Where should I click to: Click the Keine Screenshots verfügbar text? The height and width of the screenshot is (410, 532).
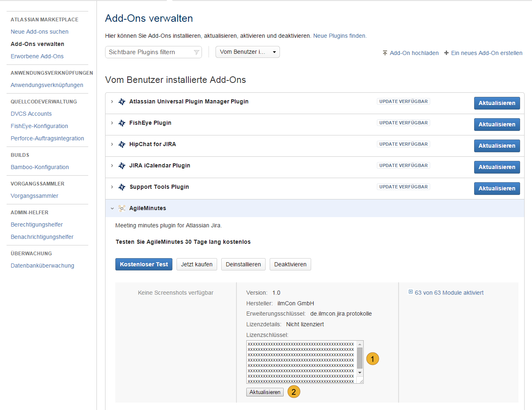point(176,293)
